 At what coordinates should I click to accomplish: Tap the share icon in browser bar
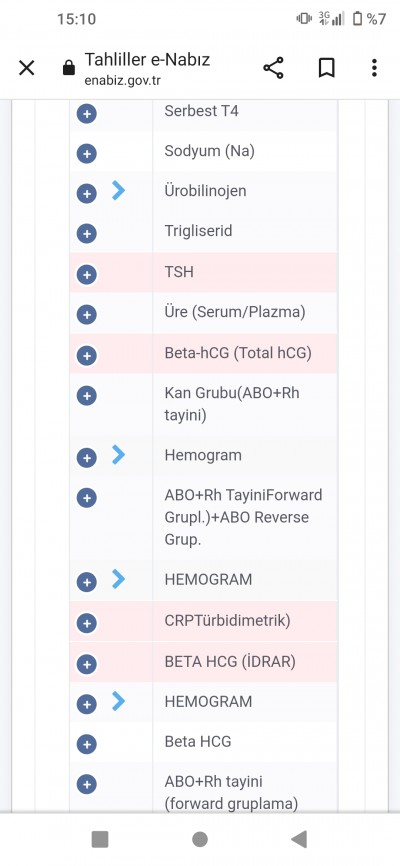[x=273, y=68]
